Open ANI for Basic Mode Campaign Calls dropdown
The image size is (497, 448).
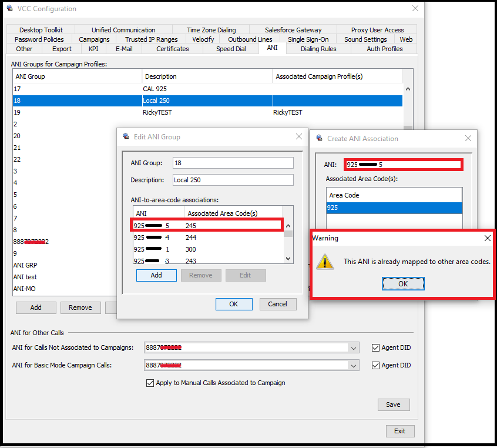click(354, 366)
